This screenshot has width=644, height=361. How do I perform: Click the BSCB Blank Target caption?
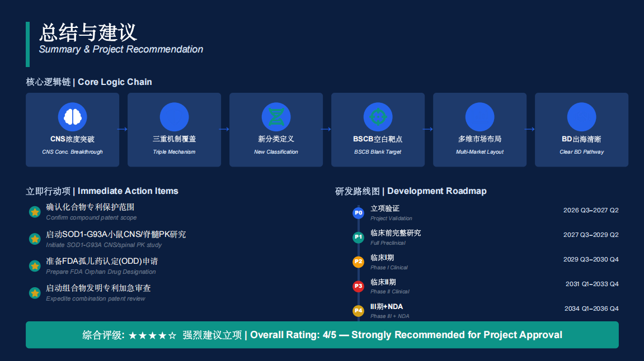(x=378, y=152)
